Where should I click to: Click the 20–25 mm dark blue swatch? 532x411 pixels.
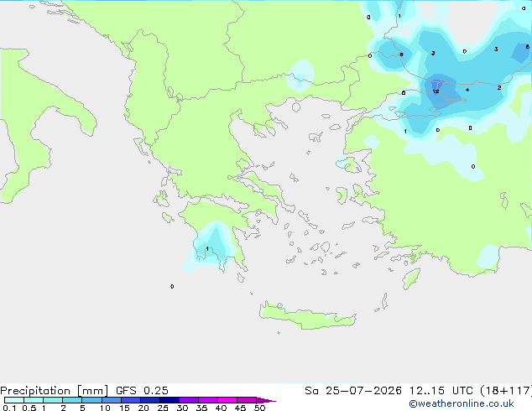(149, 400)
